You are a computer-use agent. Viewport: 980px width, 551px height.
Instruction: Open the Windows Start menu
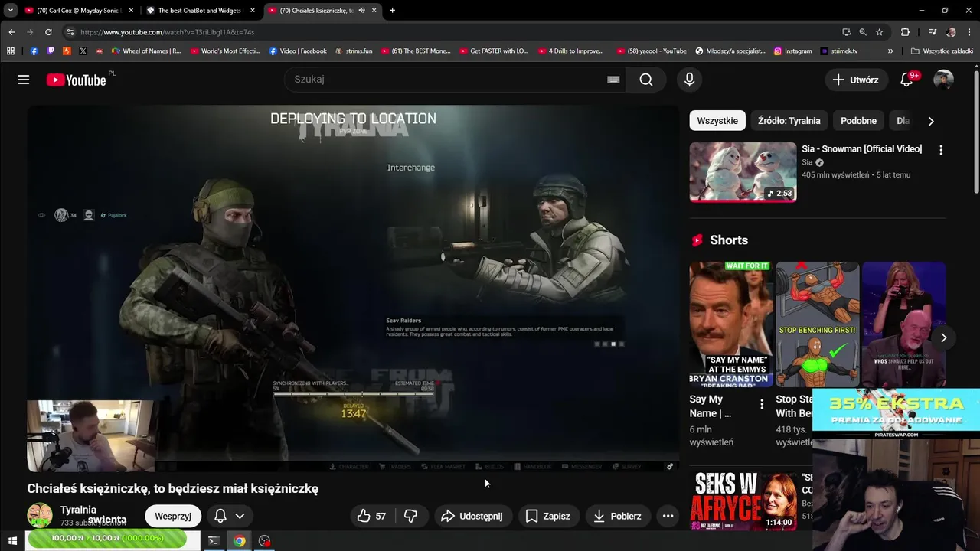pyautogui.click(x=12, y=541)
